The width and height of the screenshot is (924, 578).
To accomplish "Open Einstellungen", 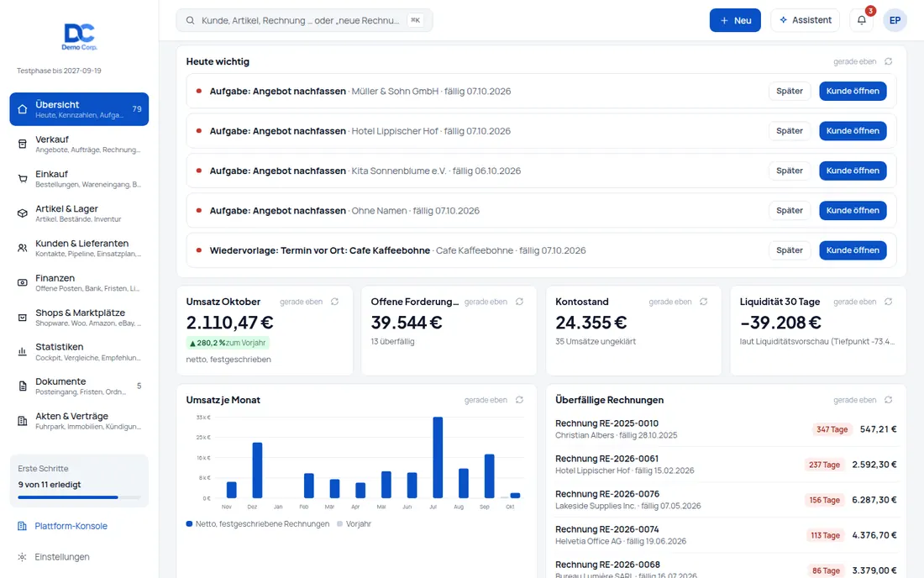I will pos(62,557).
